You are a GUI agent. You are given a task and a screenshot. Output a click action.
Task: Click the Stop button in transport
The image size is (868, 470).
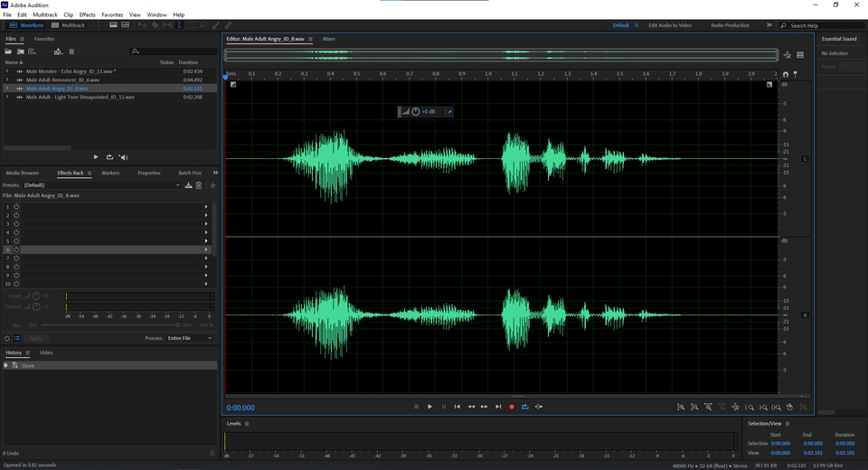pyautogui.click(x=416, y=407)
